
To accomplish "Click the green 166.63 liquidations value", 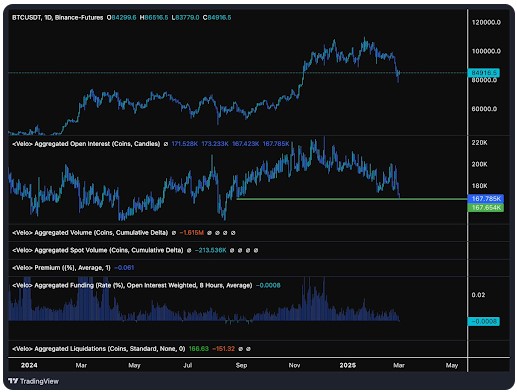I will 199,349.
